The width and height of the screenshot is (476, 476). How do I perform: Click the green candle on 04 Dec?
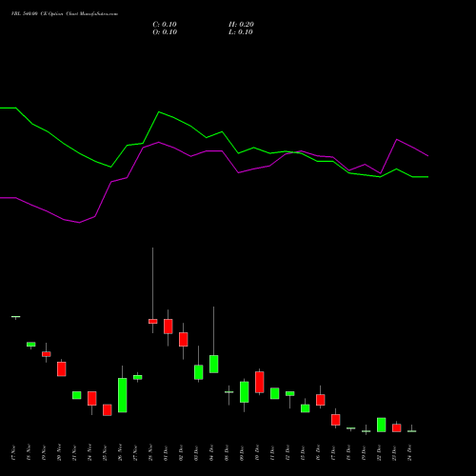(214, 364)
